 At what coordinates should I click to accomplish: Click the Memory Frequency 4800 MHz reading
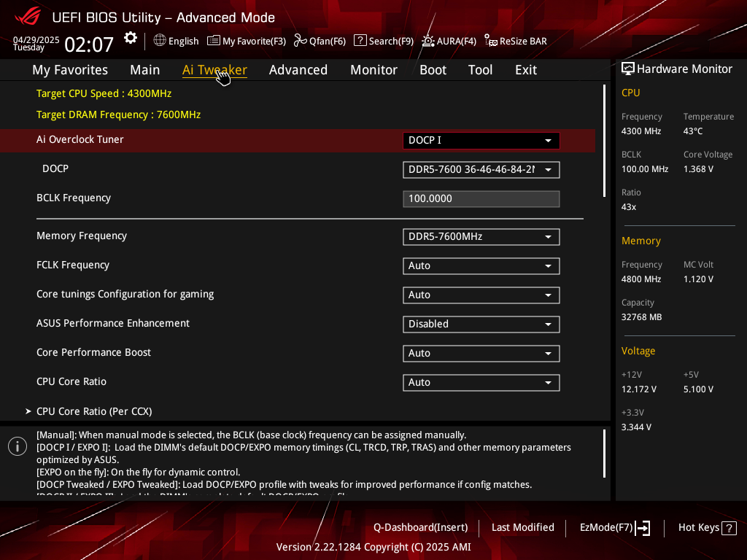[640, 279]
